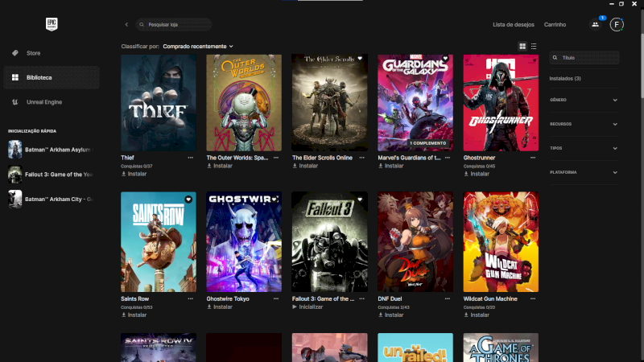The width and height of the screenshot is (644, 362).
Task: Go back with the arrow icon
Action: tap(126, 25)
